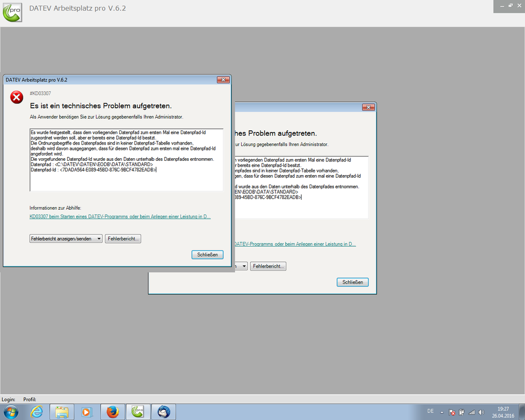Show hidden tray icons arrow
Screen dimensions: 525x420
441,412
